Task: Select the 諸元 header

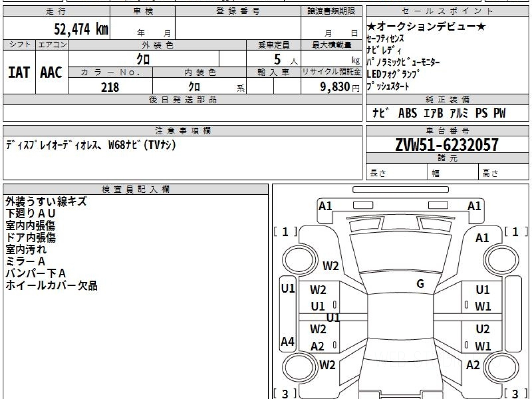Action: click(447, 158)
